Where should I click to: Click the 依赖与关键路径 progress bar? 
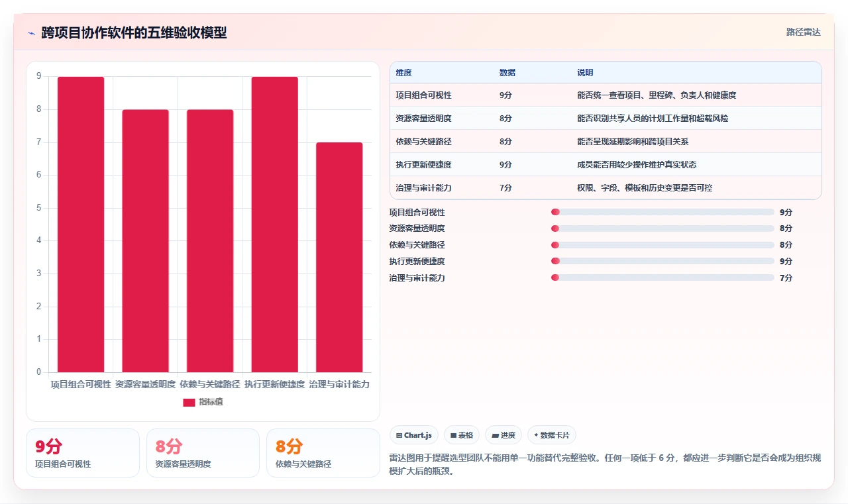pos(662,245)
